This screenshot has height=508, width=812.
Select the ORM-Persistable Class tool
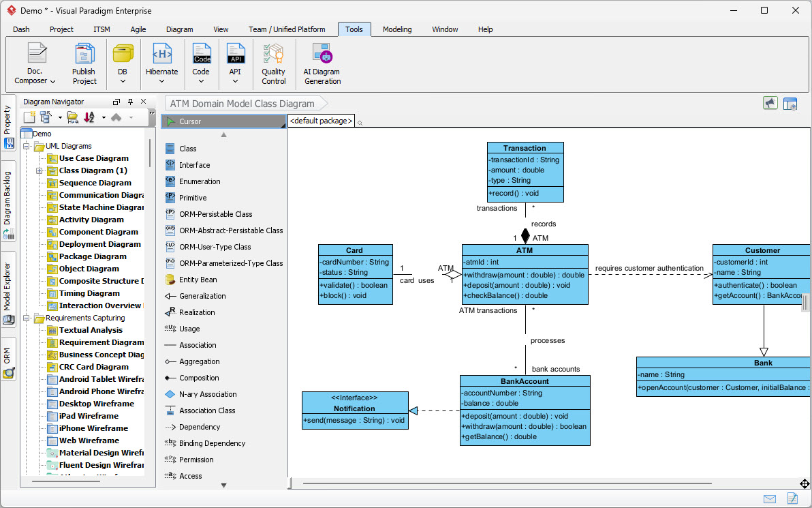(224, 214)
